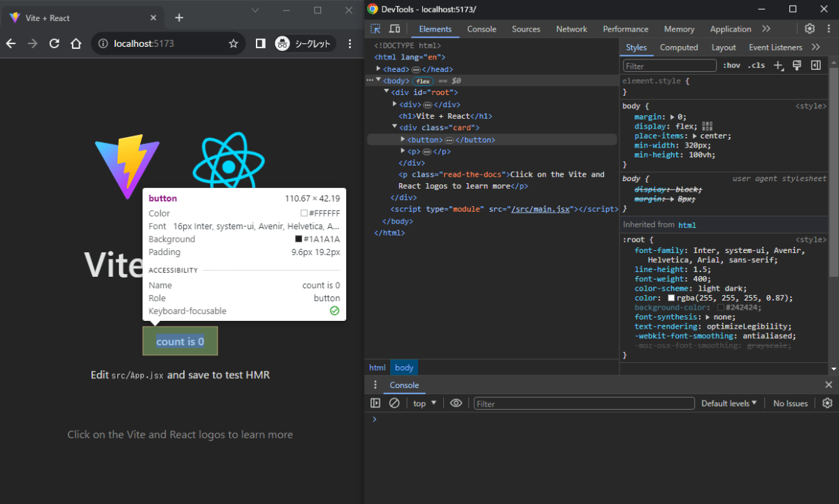
Task: Switch to Layout sidebar tab
Action: [x=724, y=48]
